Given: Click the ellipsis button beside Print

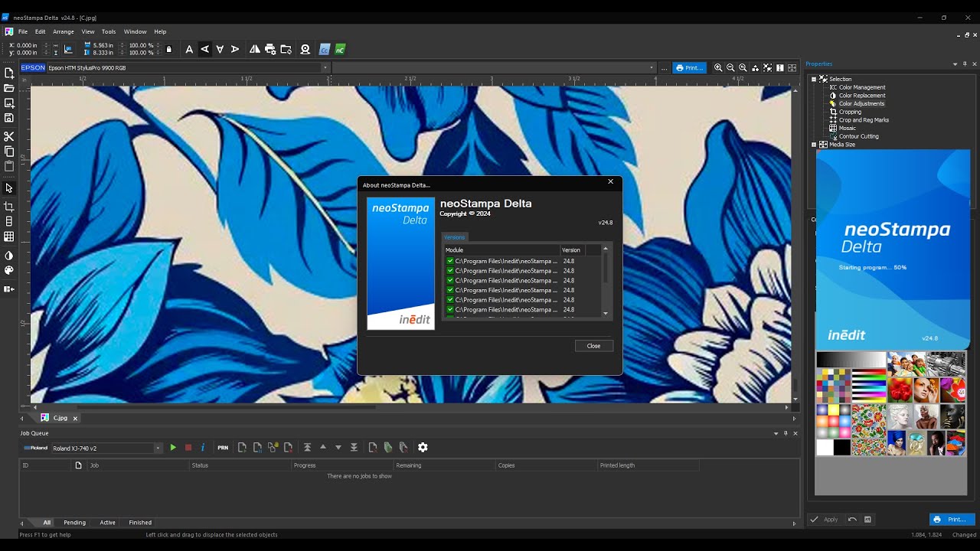Looking at the screenshot, I should click(664, 68).
